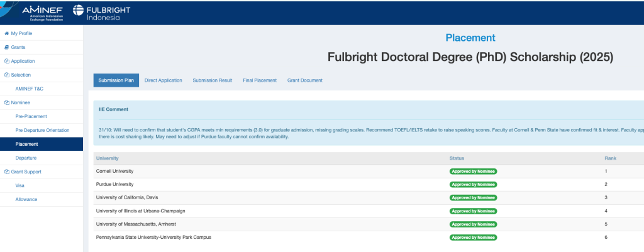Screen dimensions: 644x252
Task: Click the icon next to Nominee
Action: tap(6, 102)
